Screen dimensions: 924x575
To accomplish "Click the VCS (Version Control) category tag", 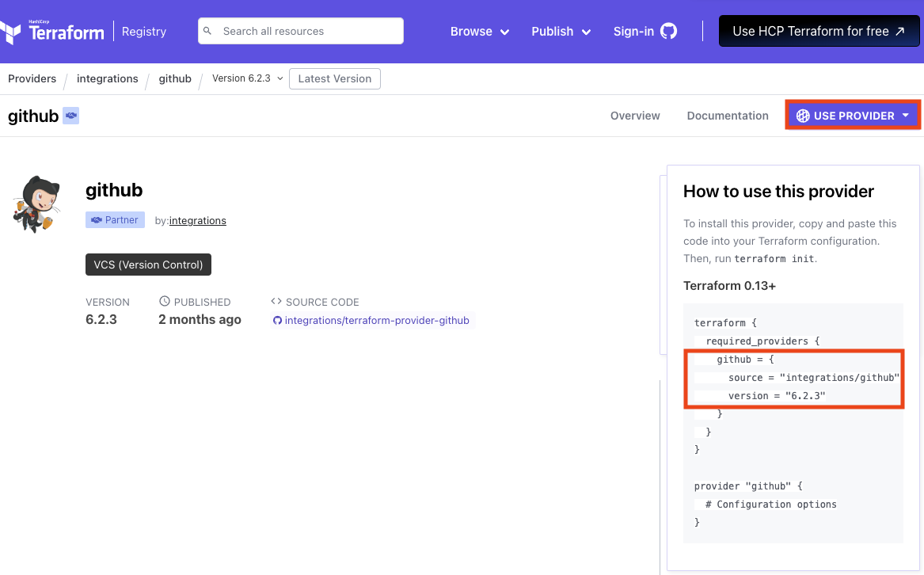I will pyautogui.click(x=149, y=265).
